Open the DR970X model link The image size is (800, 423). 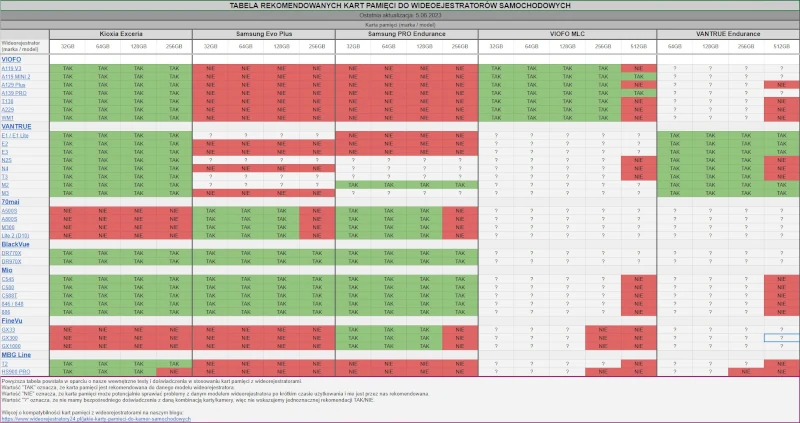(11, 261)
